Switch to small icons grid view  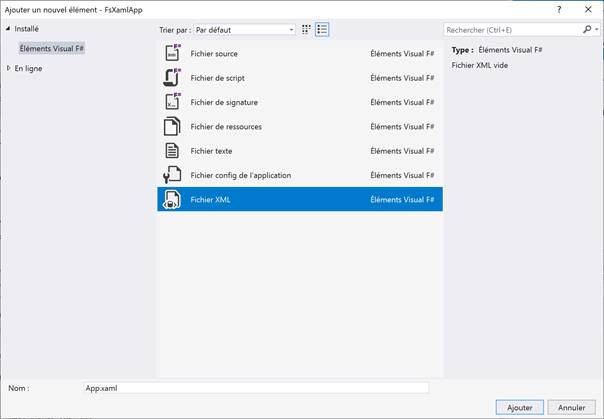[x=306, y=30]
